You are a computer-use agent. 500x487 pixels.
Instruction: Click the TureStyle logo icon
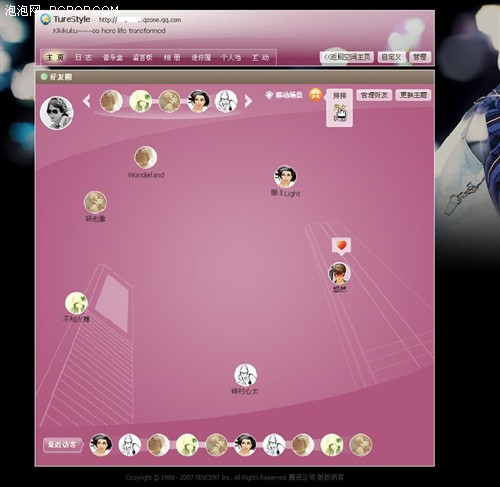pyautogui.click(x=45, y=19)
